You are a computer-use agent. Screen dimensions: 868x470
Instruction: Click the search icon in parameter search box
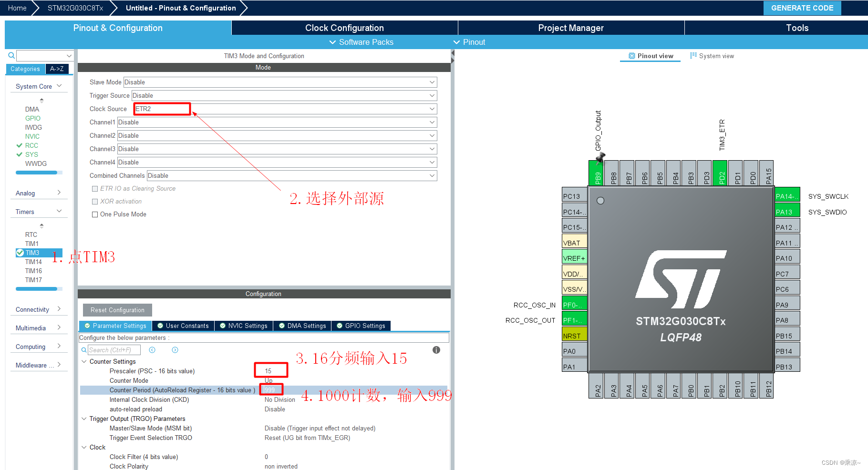(84, 350)
